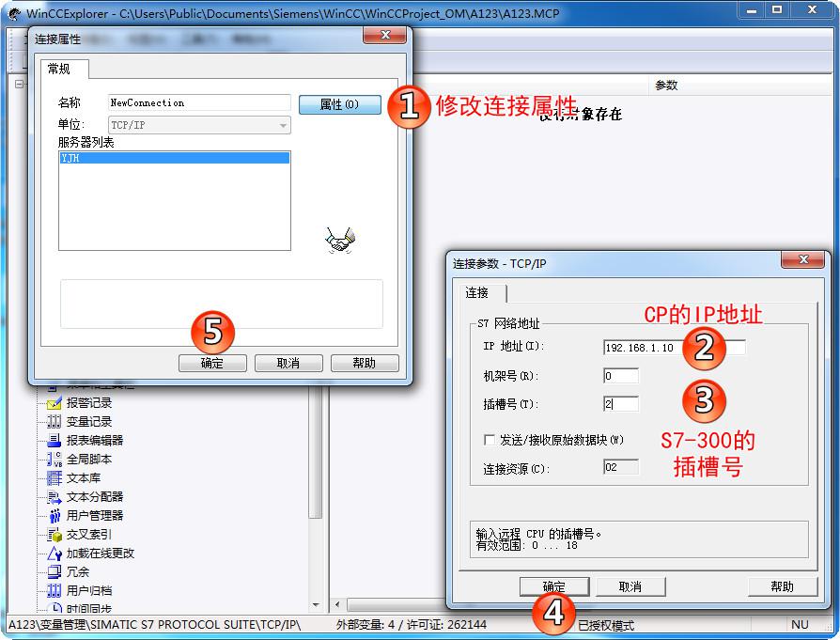Select the 全局脚本 tree item

[x=89, y=459]
